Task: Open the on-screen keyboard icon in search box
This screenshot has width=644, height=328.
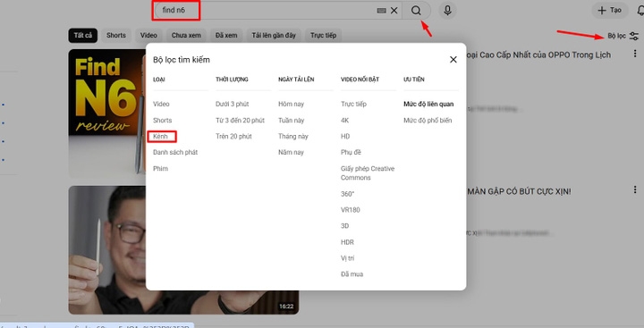Action: (x=382, y=11)
